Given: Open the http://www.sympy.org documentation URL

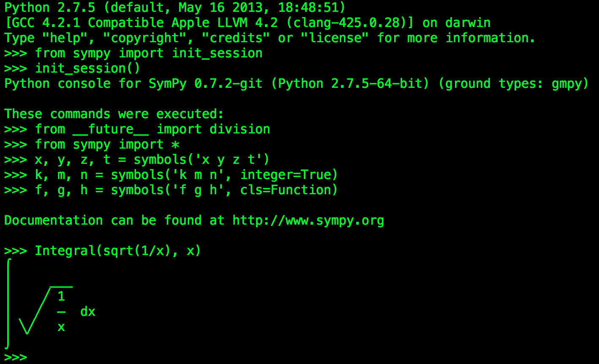Looking at the screenshot, I should [x=308, y=220].
